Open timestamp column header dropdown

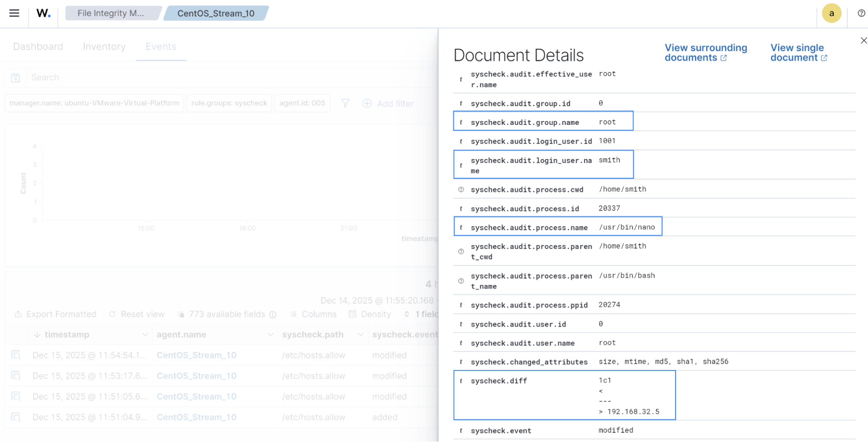[x=145, y=334]
